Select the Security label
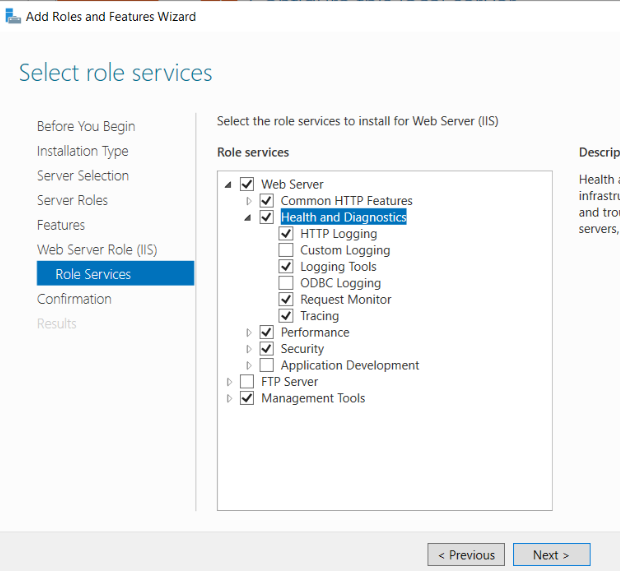 coord(302,349)
